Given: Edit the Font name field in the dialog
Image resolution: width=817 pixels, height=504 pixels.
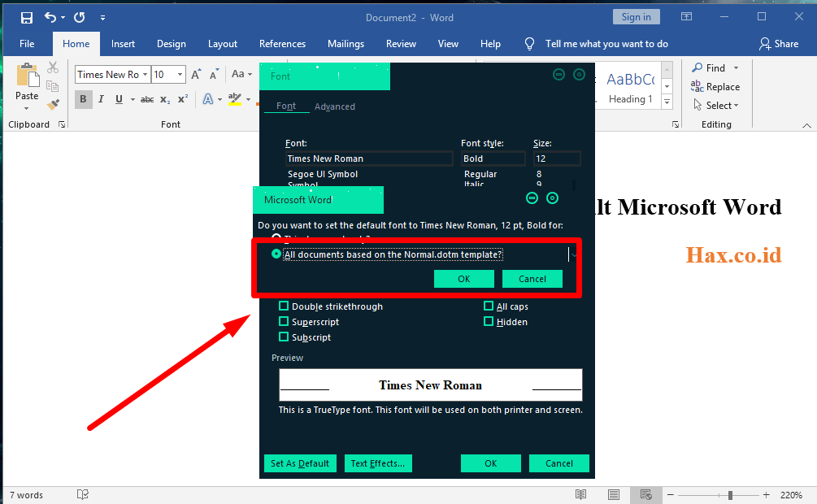Looking at the screenshot, I should pos(369,159).
